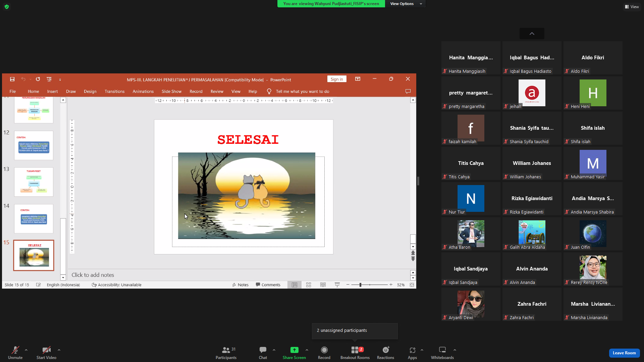
Task: Click English (Indonesia) language indicator
Action: 63,285
